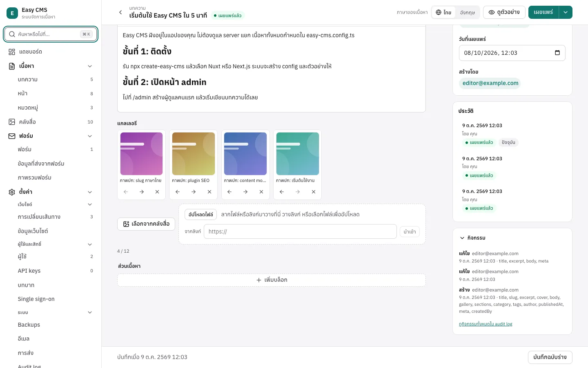Focus the https:// link input field

pos(300,231)
